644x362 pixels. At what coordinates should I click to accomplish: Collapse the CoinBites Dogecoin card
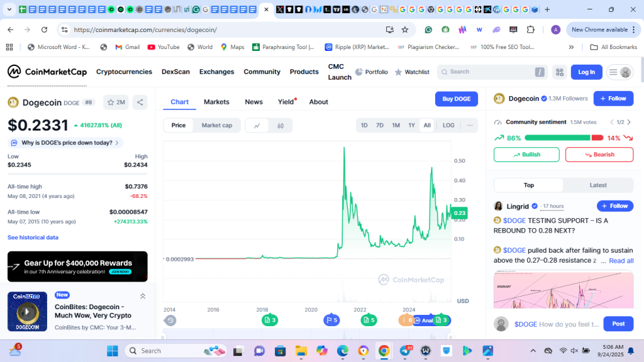point(143,297)
